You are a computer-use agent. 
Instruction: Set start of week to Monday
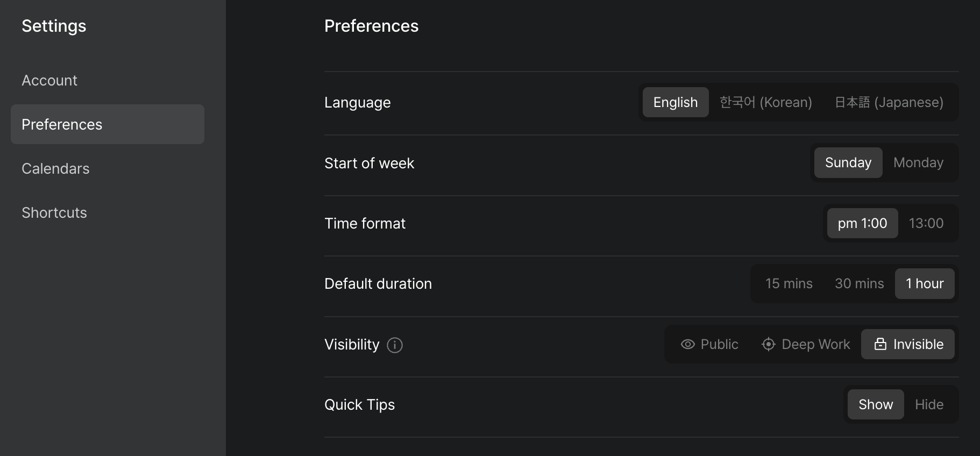919,162
